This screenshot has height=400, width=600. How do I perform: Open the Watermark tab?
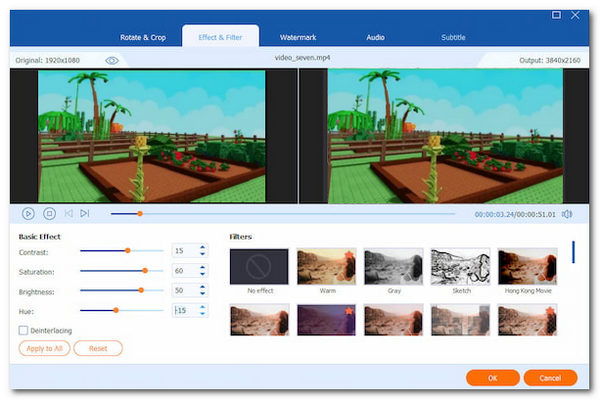pos(298,37)
